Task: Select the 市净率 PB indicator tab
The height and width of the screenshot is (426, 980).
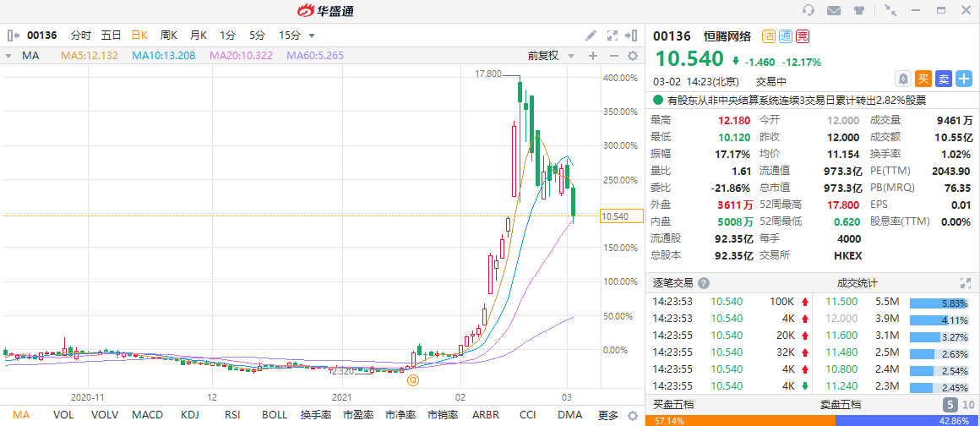Action: click(400, 415)
